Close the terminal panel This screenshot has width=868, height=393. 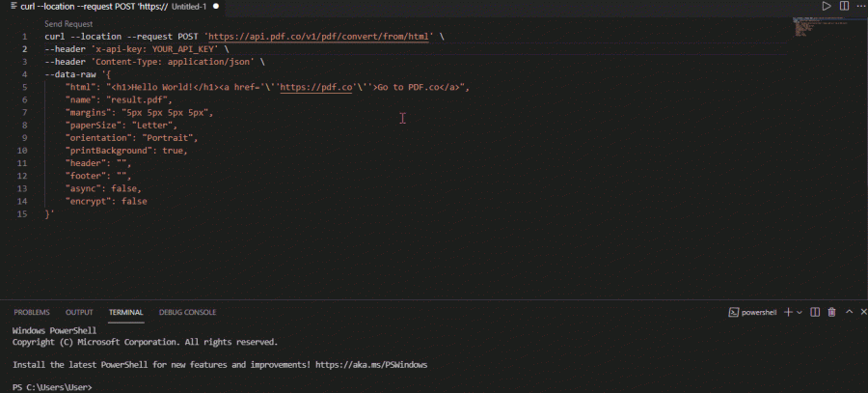pos(862,312)
